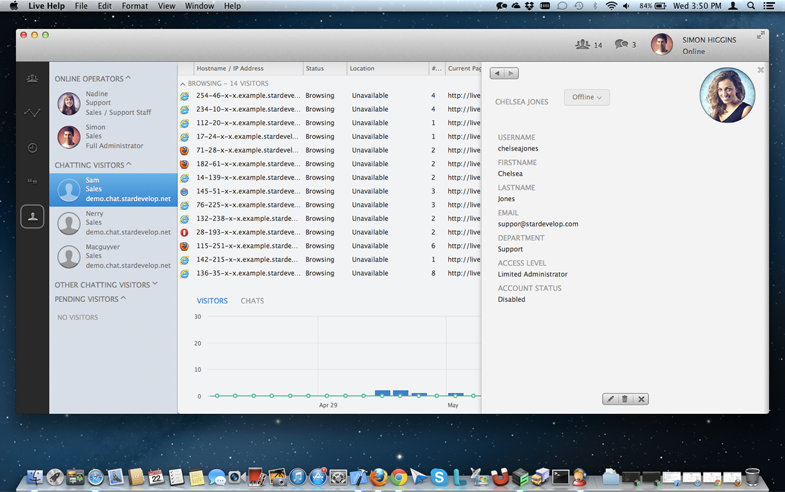785x492 pixels.
Task: Click the X button beside the trash icon
Action: 641,399
